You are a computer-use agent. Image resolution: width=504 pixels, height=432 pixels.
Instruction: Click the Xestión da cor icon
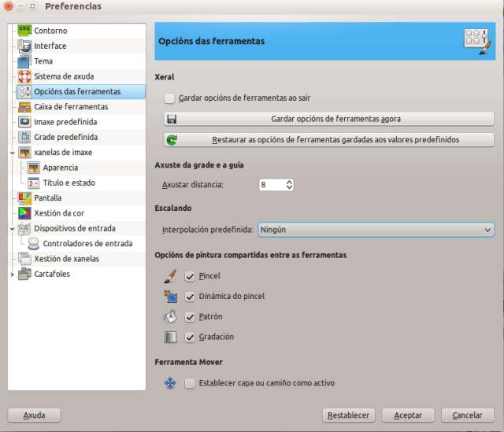point(24,213)
